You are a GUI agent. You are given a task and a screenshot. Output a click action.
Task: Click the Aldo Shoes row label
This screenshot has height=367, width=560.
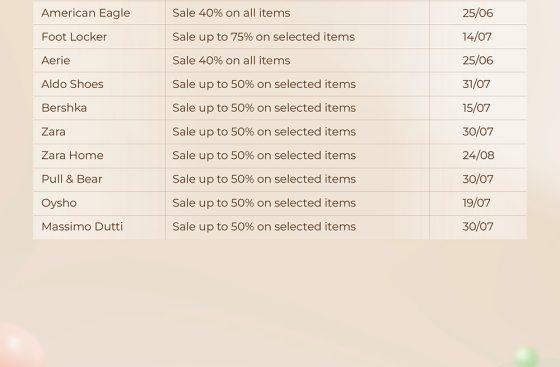pos(72,84)
